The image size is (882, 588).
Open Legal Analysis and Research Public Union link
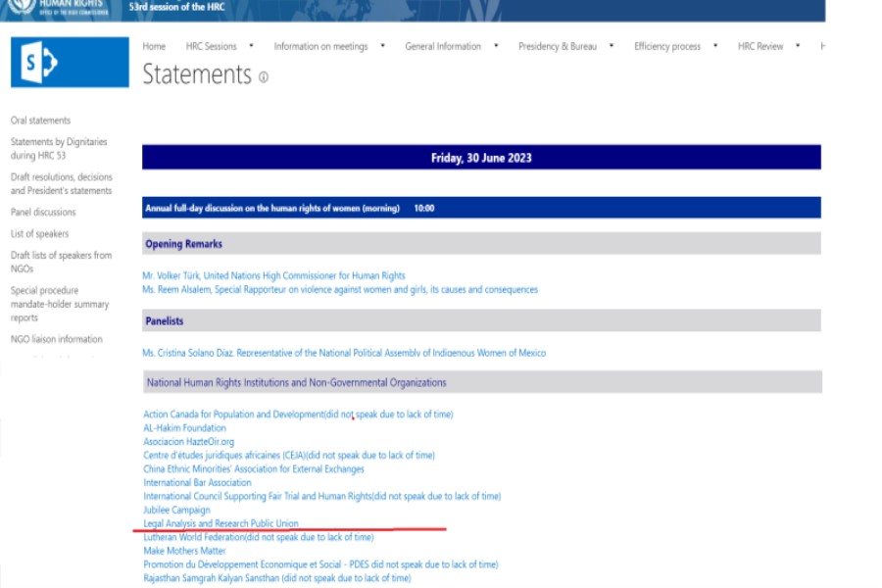click(x=220, y=523)
